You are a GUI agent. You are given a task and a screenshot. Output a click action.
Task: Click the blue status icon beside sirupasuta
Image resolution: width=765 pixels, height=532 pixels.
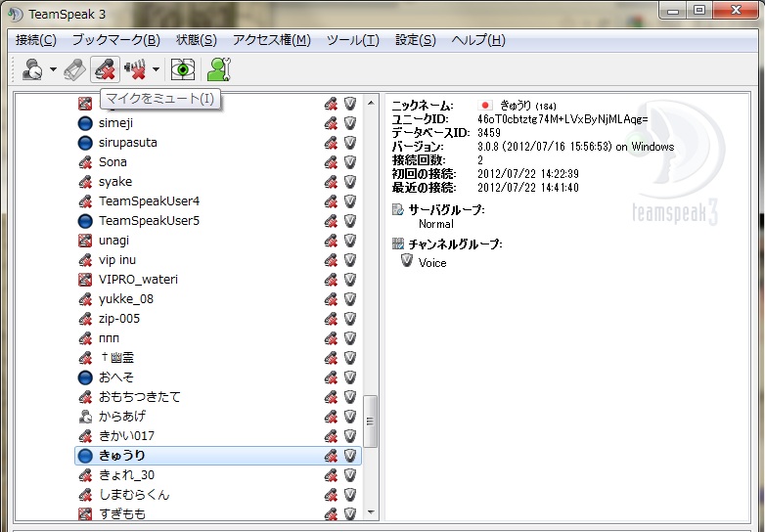[x=85, y=142]
